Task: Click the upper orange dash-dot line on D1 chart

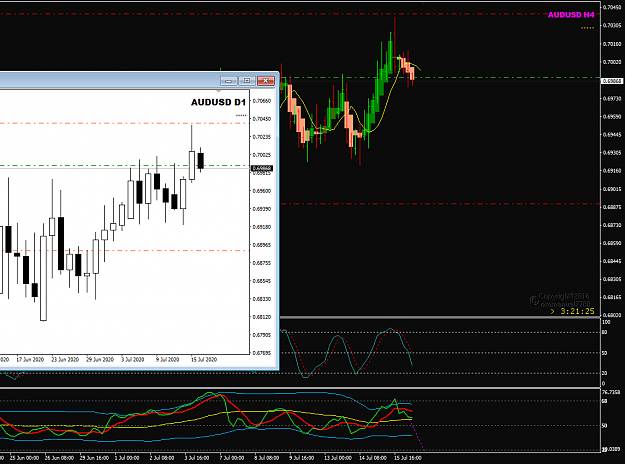Action: coord(124,123)
